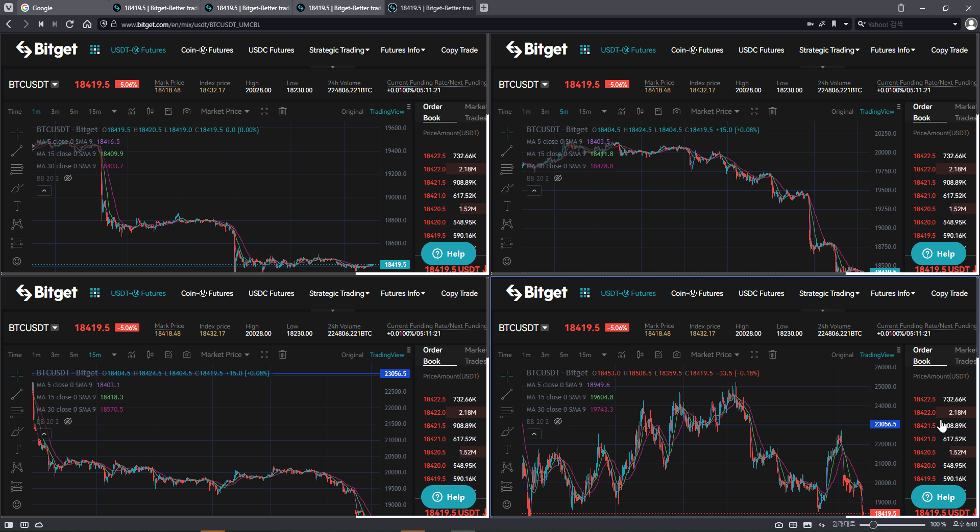Open candle chart type icon in top-left pane
The image size is (980, 532).
pyautogui.click(x=150, y=111)
